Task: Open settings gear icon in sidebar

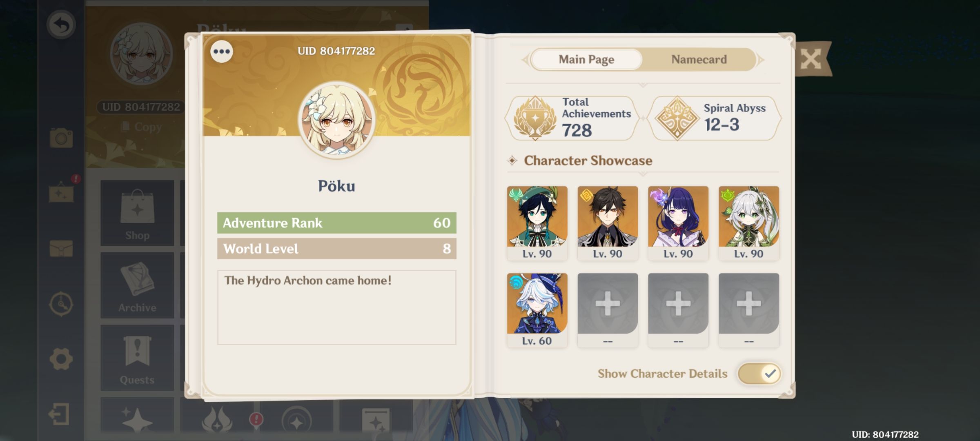Action: [61, 359]
